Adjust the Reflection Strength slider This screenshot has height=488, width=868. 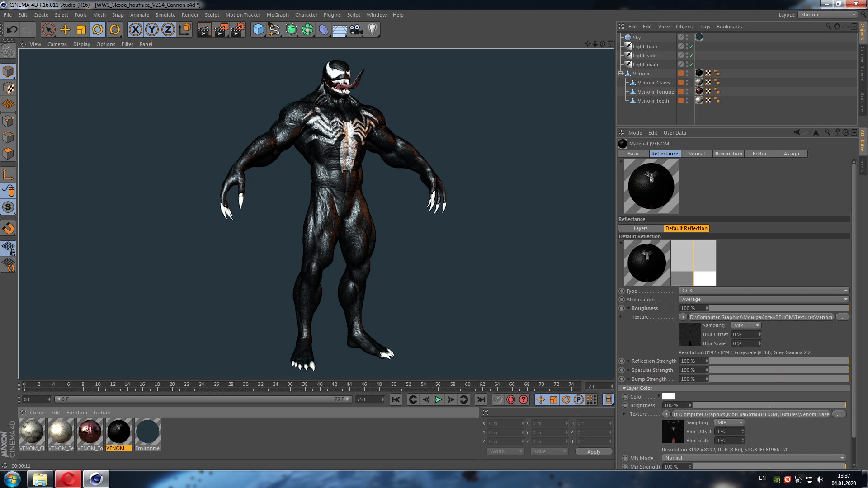(779, 361)
